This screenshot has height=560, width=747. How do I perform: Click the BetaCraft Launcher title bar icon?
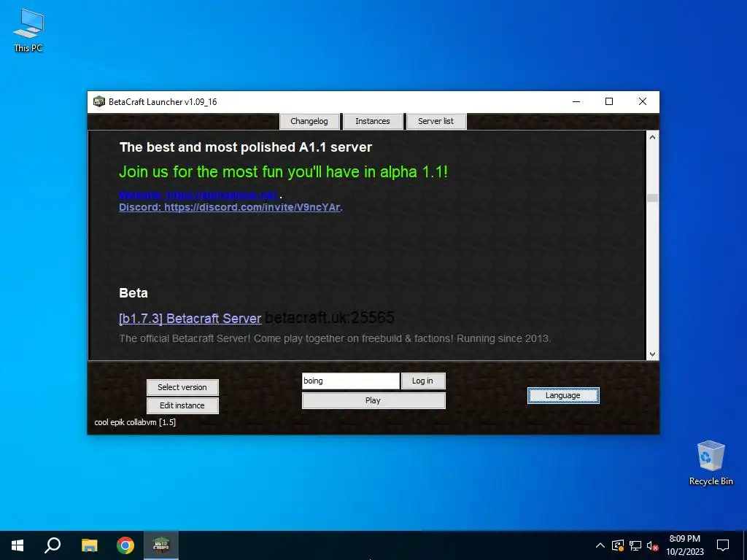pos(99,101)
